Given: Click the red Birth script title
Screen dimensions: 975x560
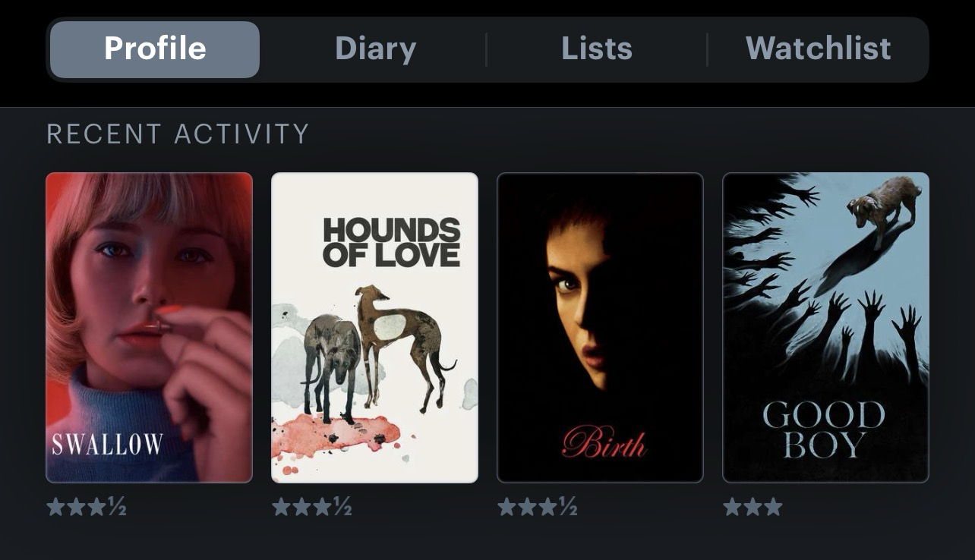Looking at the screenshot, I should [604, 443].
